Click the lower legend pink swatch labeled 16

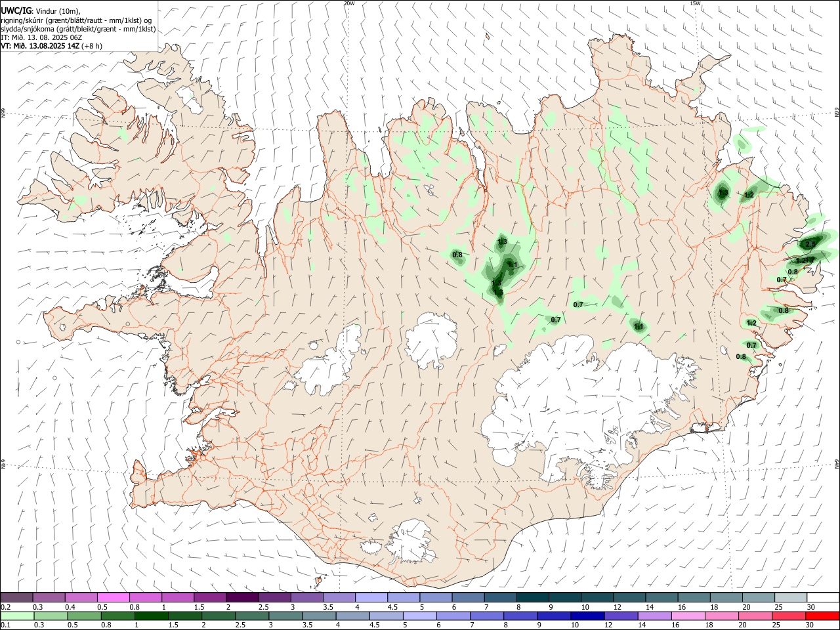688,616
